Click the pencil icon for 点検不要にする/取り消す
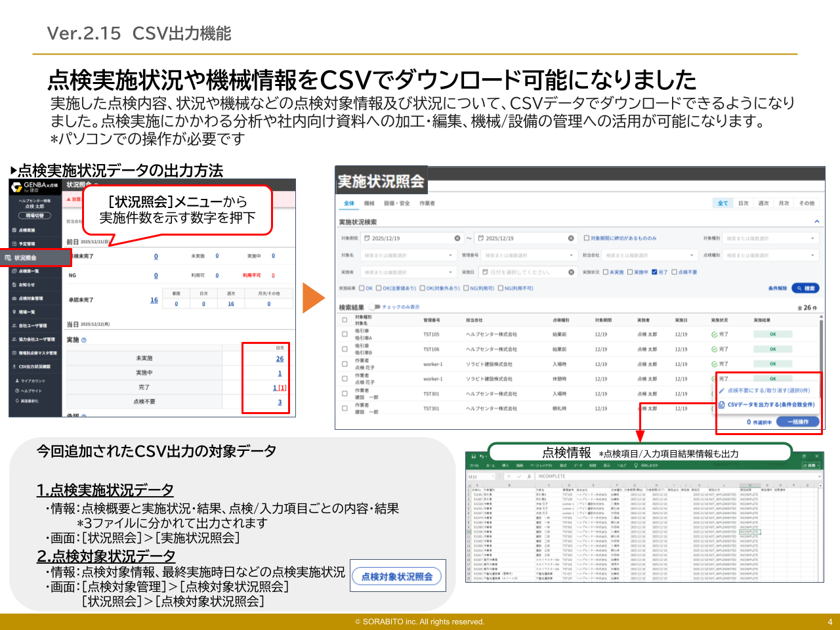This screenshot has height=630, width=840. (722, 390)
